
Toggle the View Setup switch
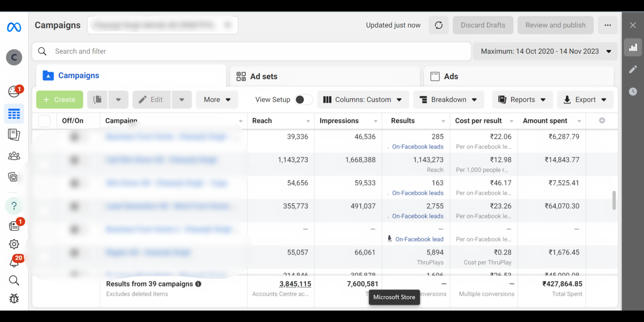[304, 100]
